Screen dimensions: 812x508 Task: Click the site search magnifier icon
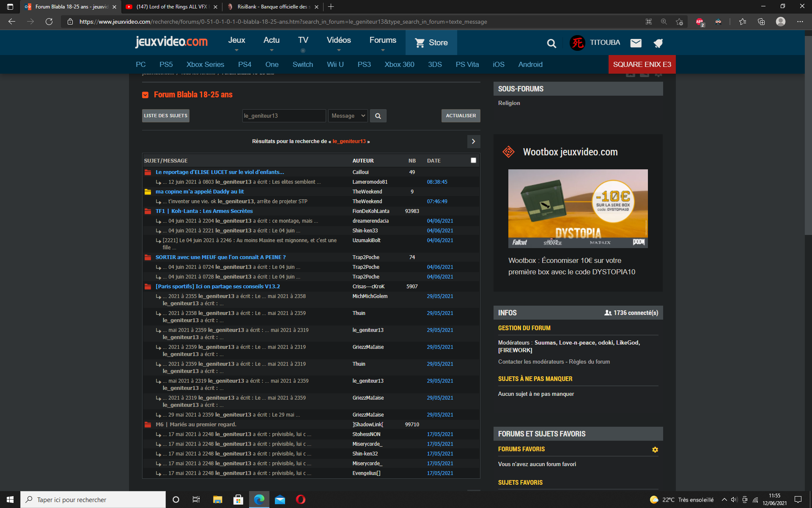tap(551, 43)
